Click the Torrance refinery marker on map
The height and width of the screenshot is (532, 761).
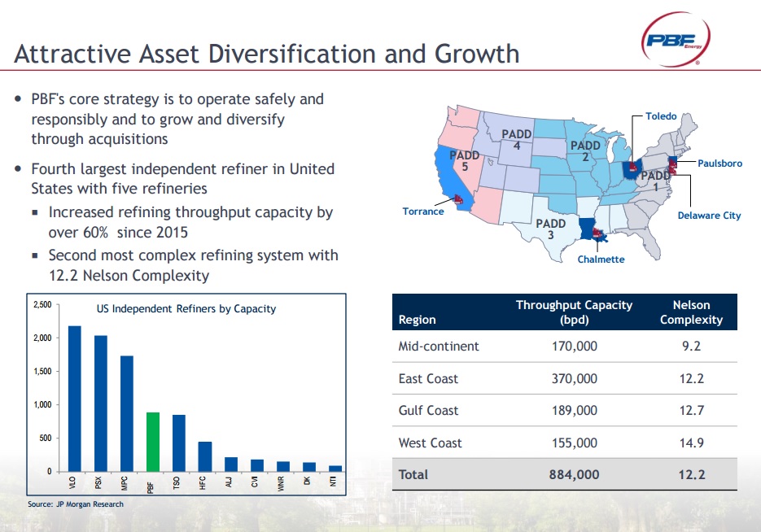tap(458, 198)
